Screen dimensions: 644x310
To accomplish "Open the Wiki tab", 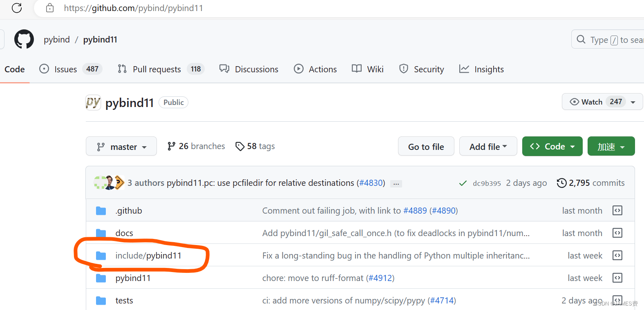I will [x=368, y=69].
